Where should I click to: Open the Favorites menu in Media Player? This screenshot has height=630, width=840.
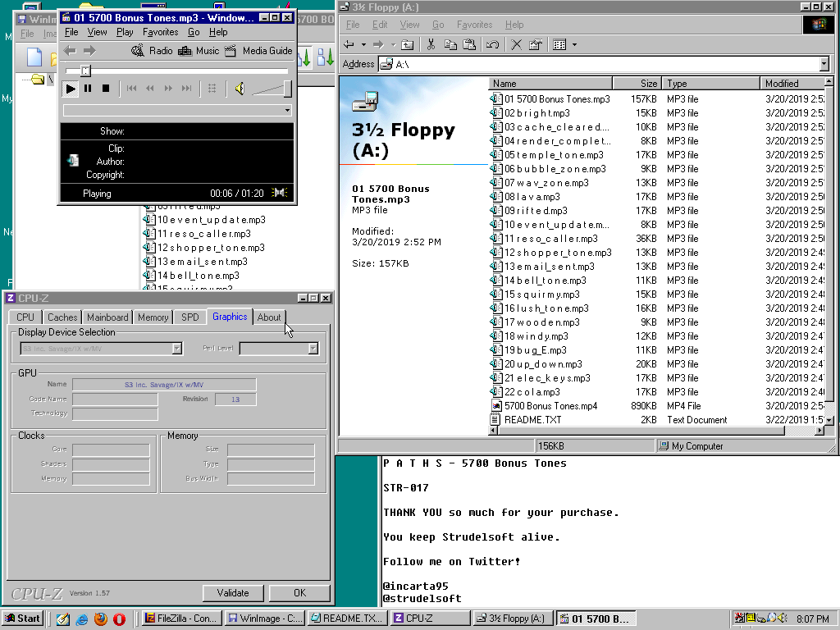click(160, 32)
